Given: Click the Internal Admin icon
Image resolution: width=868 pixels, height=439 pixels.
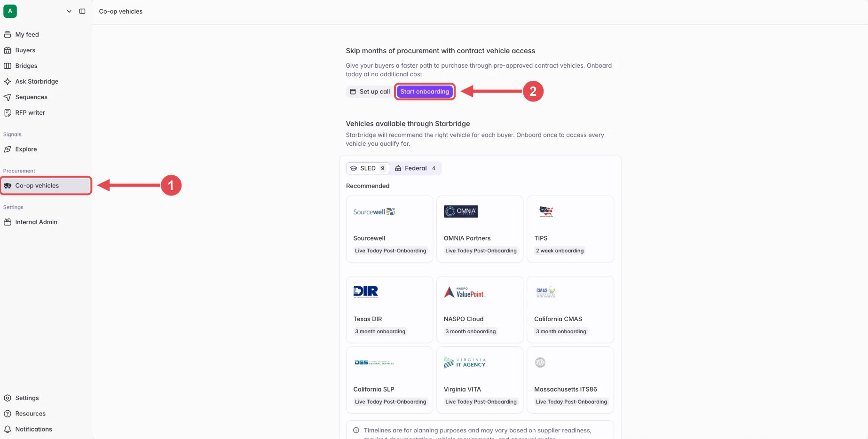Looking at the screenshot, I should point(8,222).
